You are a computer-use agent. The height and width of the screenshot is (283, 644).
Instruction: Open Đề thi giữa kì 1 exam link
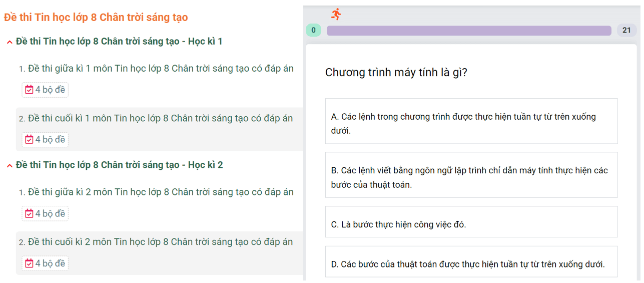click(x=161, y=69)
